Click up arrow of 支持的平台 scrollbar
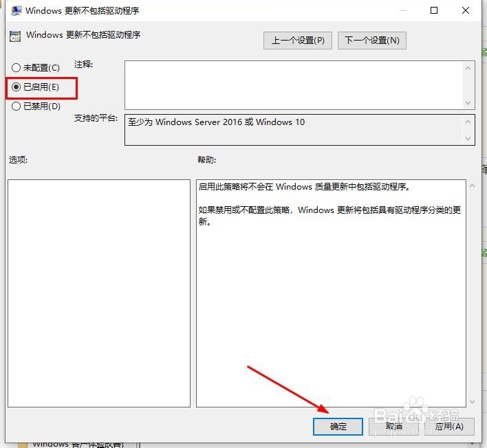487x448 pixels. click(x=468, y=122)
